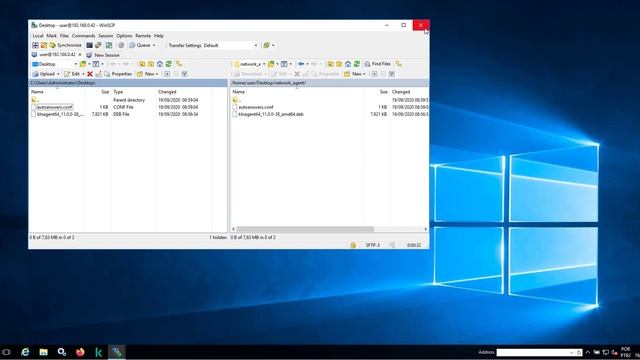640x360 pixels.
Task: Open the terminal console icon
Action: 89,45
